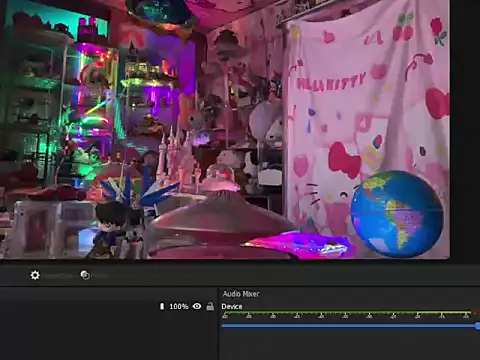This screenshot has width=480, height=360.
Task: Click the blue Device volume slider track
Action: (x=349, y=326)
